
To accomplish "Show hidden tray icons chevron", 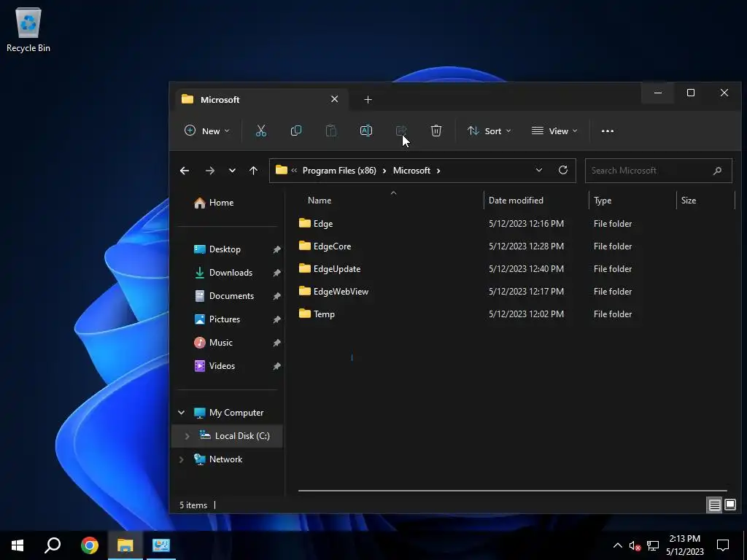I will pyautogui.click(x=617, y=545).
